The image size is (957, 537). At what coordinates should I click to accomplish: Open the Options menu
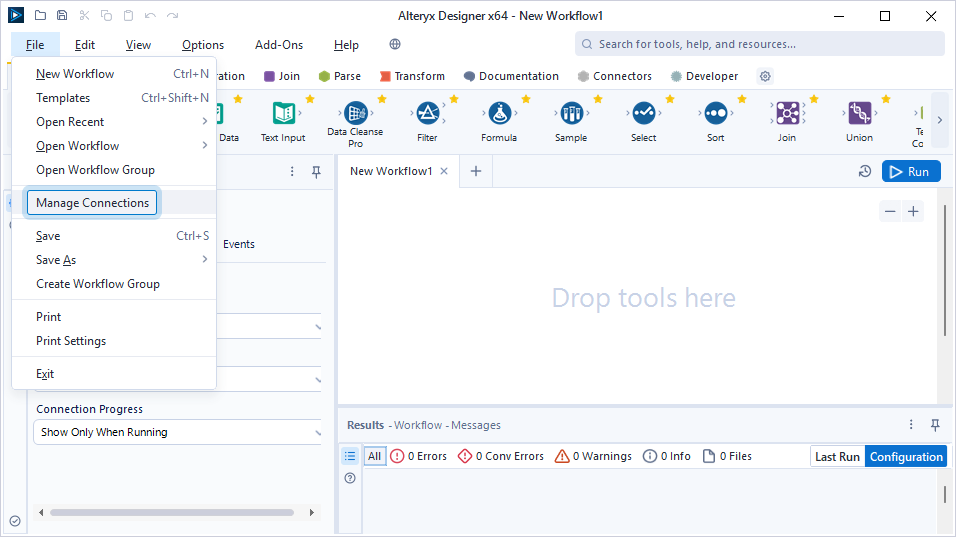pyautogui.click(x=203, y=45)
